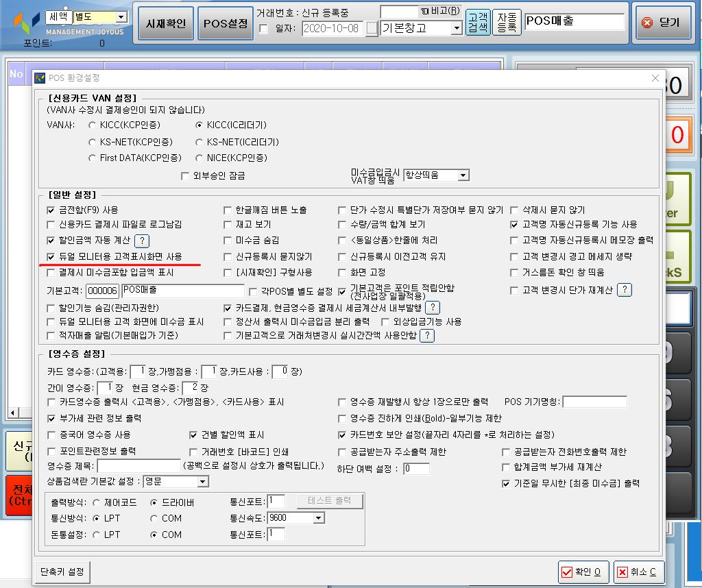Toggle 건별 할인액 표시 checkbox
The height and width of the screenshot is (588, 702).
193,435
